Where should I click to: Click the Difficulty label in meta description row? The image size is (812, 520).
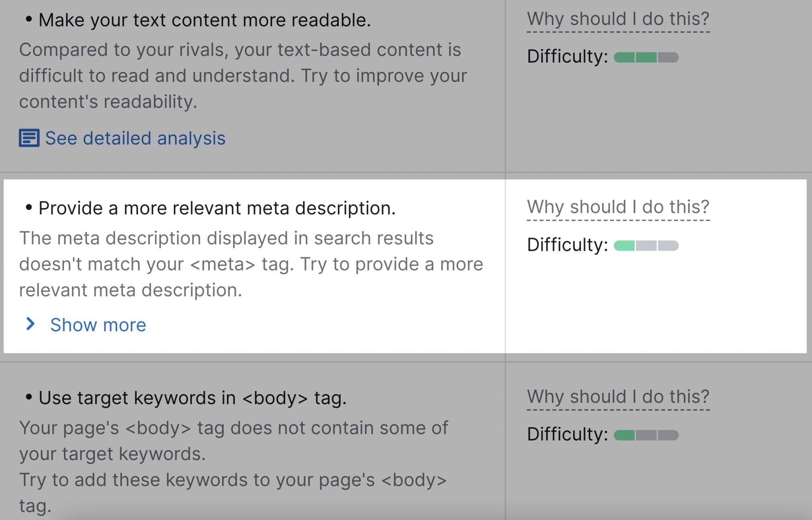(x=567, y=245)
